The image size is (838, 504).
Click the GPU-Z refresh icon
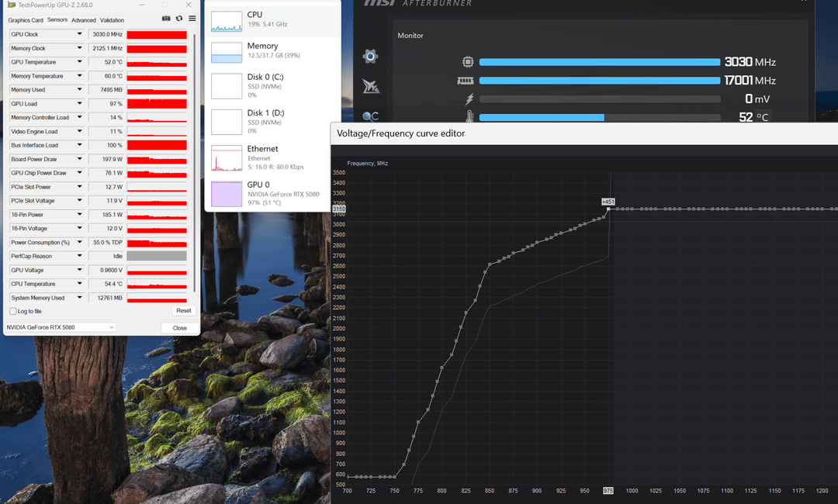179,19
